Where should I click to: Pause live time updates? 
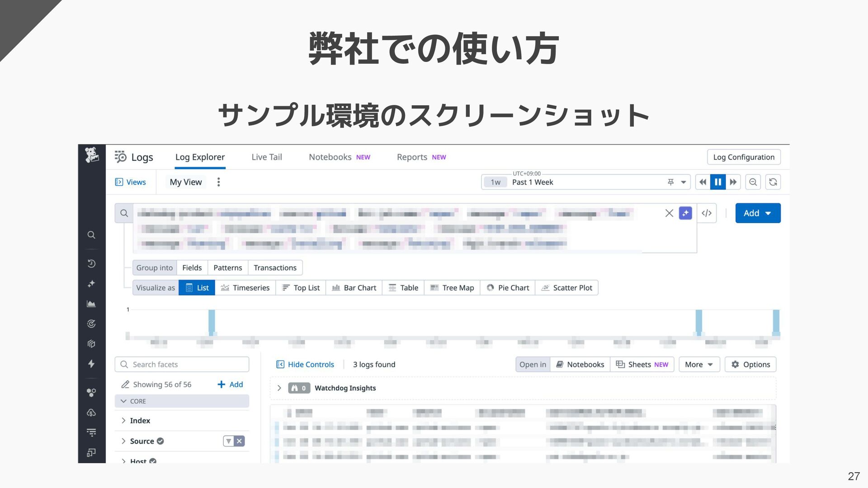click(717, 182)
